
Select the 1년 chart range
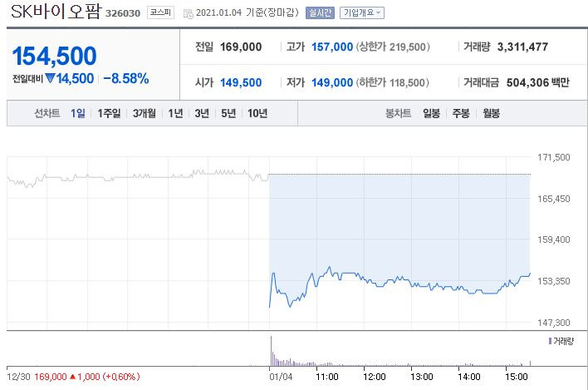(175, 113)
